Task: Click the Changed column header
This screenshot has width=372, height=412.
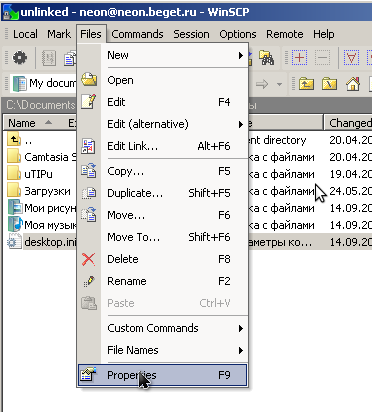Action: (348, 123)
